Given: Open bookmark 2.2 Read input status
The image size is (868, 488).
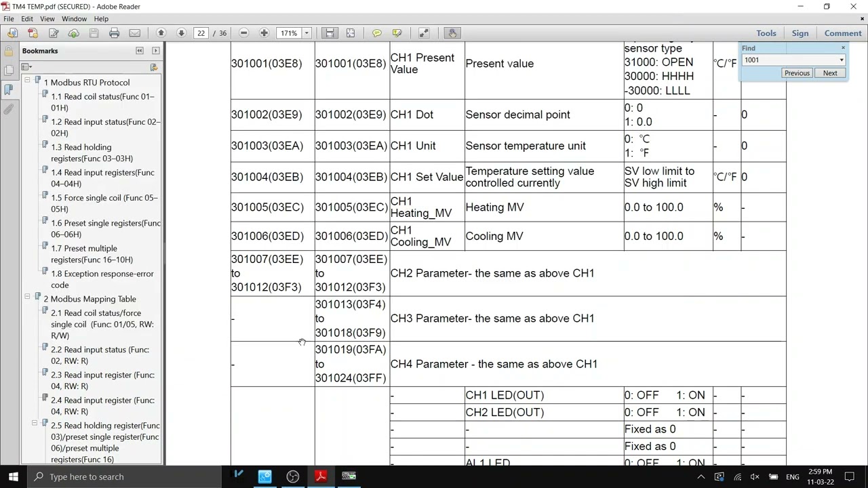Looking at the screenshot, I should (x=100, y=355).
